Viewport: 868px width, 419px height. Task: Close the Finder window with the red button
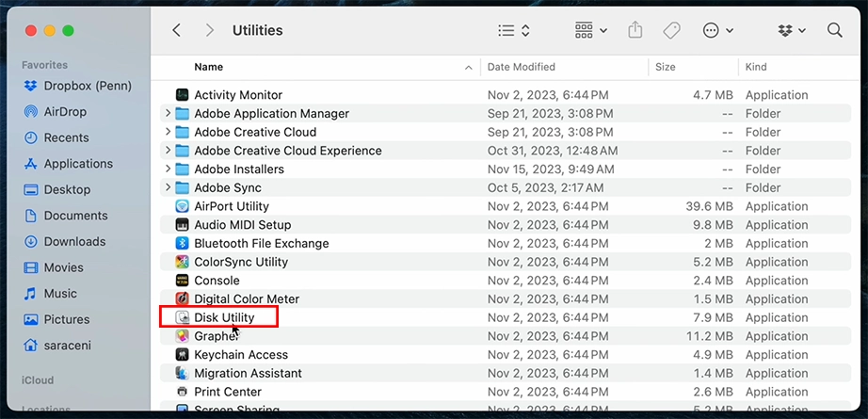tap(31, 30)
